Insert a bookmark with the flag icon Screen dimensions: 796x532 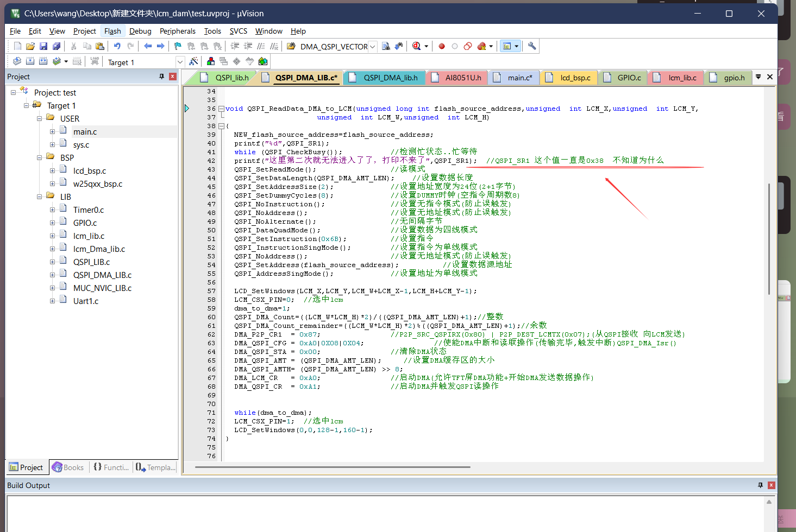coord(178,46)
